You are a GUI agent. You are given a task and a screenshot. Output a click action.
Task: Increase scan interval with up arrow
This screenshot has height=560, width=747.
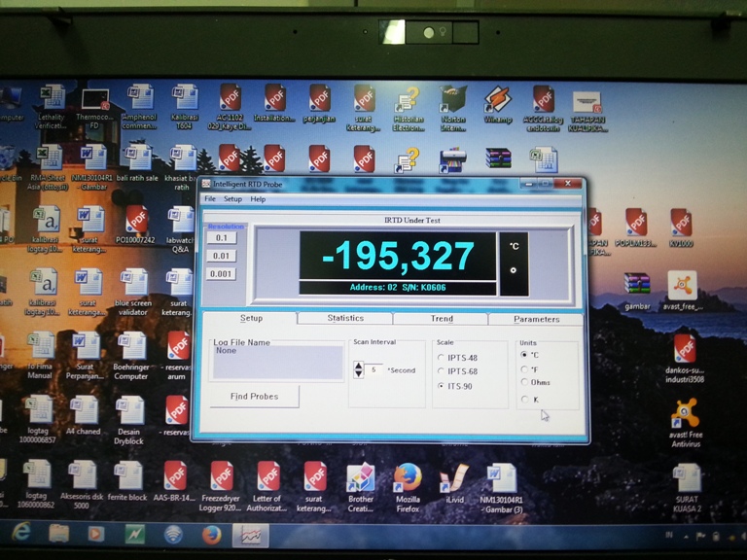tap(359, 366)
